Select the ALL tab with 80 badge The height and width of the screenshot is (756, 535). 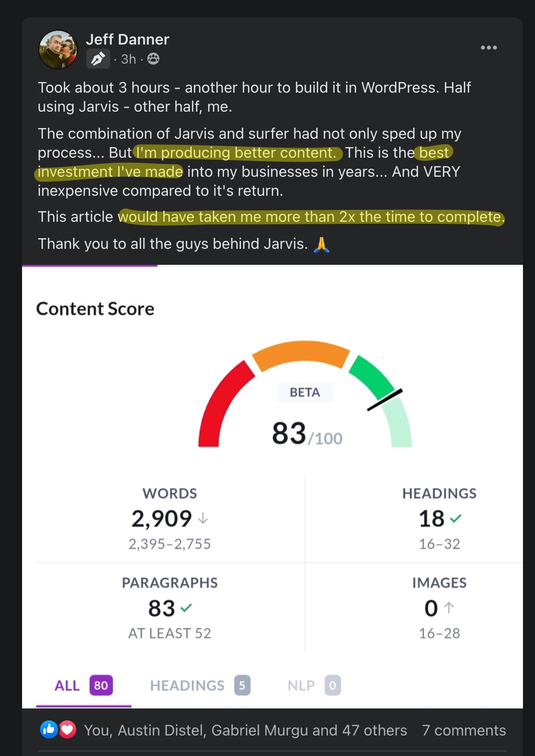pos(83,685)
